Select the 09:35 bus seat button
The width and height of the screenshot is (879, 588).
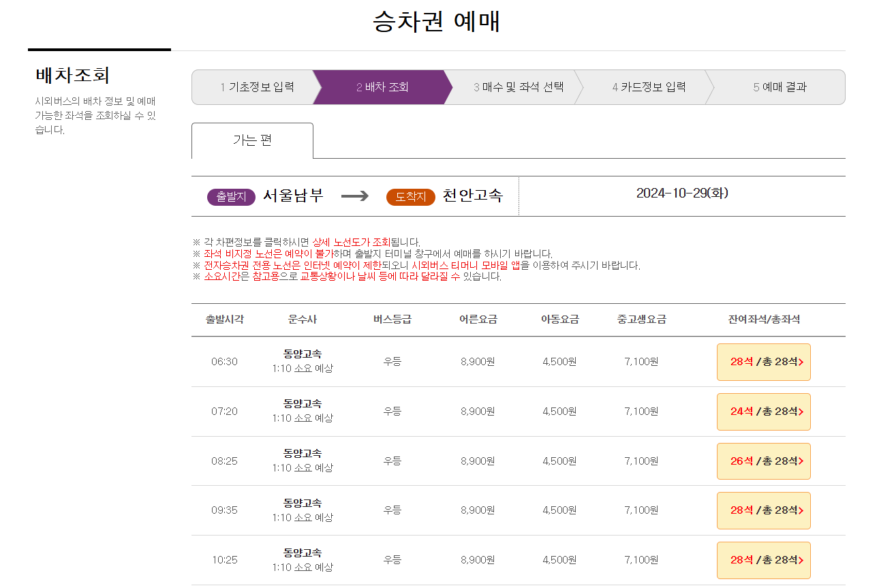point(763,510)
